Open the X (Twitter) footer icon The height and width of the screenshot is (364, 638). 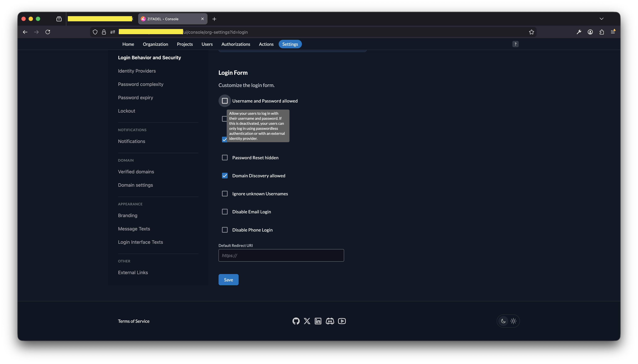tap(307, 321)
